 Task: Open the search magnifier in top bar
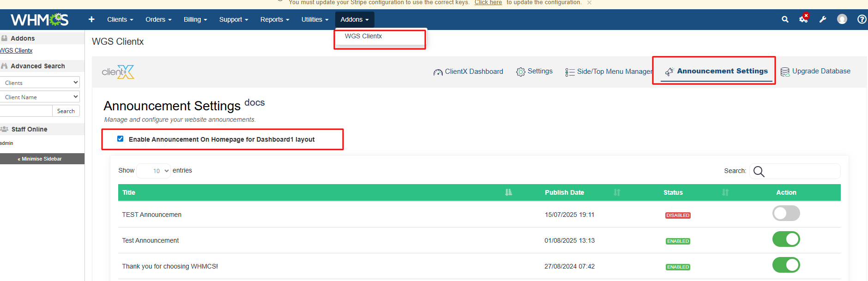[x=785, y=19]
